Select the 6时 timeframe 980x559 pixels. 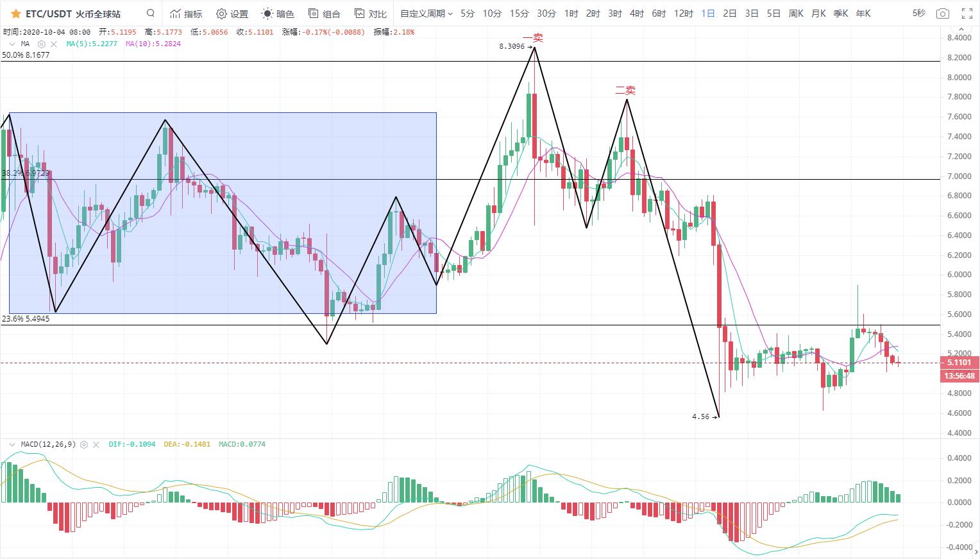click(659, 13)
